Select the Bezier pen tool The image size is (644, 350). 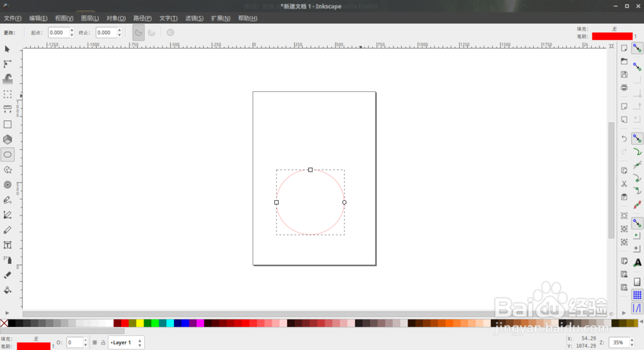click(7, 215)
